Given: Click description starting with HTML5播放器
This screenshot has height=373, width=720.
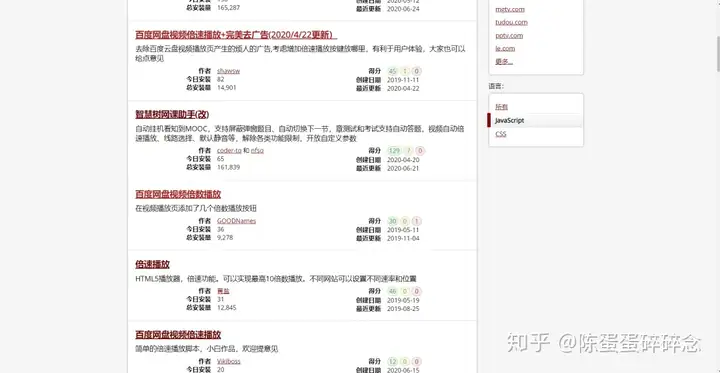Looking at the screenshot, I should tap(276, 279).
